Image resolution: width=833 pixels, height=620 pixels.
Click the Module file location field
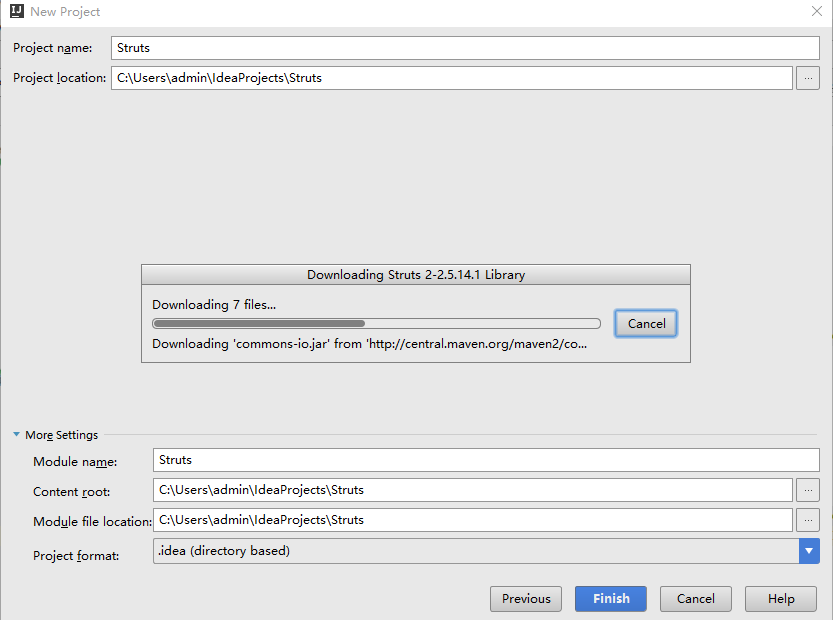(473, 520)
